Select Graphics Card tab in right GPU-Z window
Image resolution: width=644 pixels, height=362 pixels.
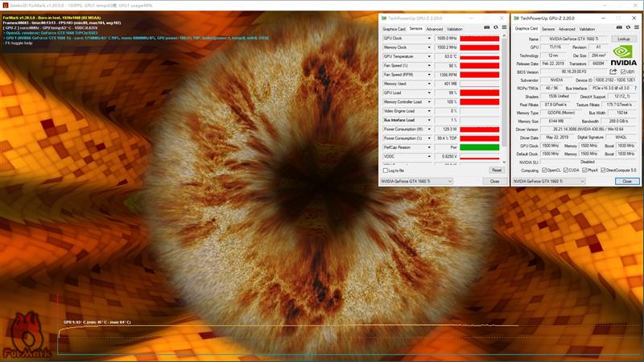point(526,29)
